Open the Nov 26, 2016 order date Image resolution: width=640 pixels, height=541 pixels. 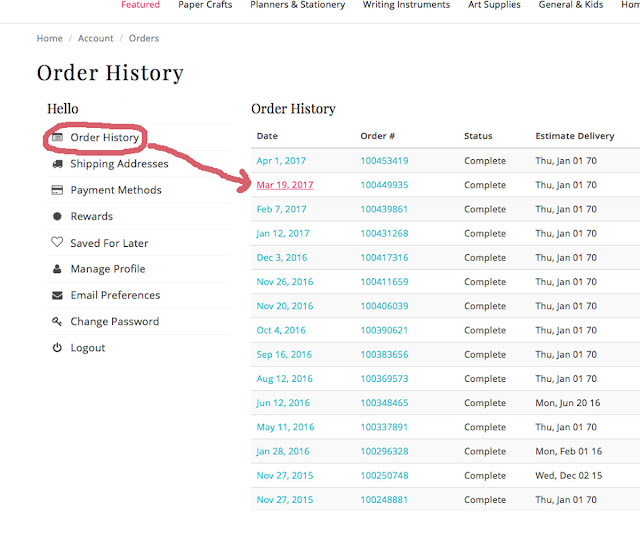click(x=285, y=282)
